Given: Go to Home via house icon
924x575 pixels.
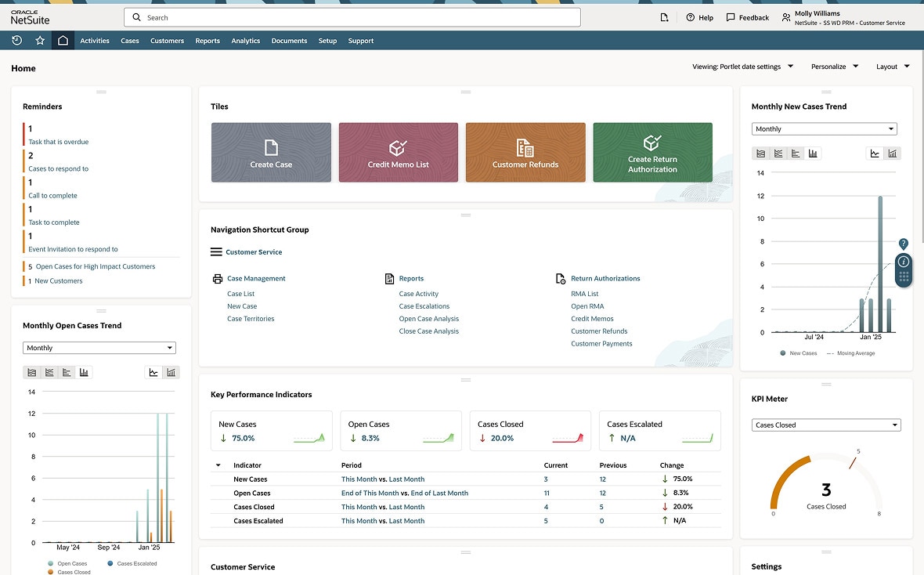Looking at the screenshot, I should click(x=63, y=41).
